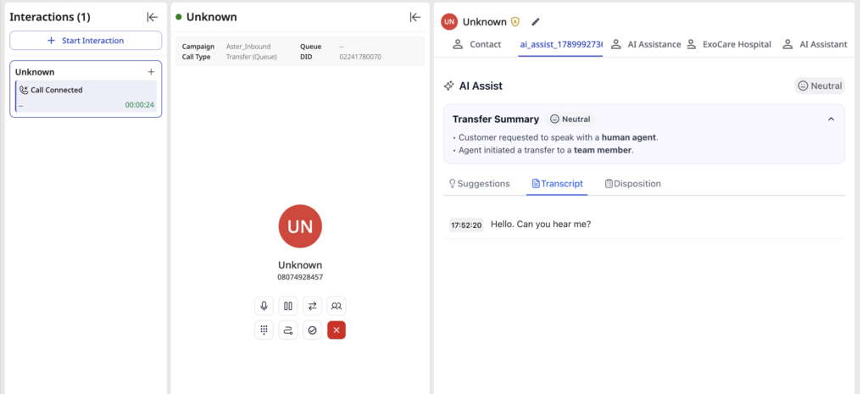Click the 17:52:20 transcript timestamp

(466, 225)
